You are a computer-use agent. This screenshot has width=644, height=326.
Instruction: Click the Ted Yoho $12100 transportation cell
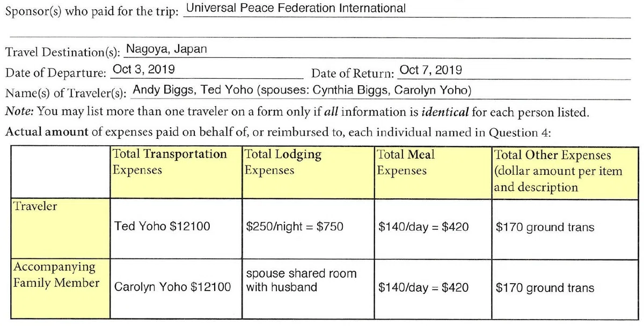pyautogui.click(x=176, y=228)
